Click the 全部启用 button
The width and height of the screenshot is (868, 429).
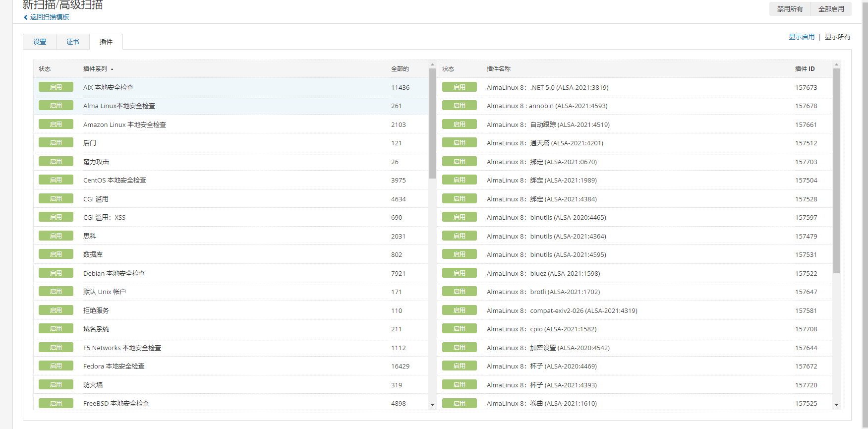click(831, 9)
